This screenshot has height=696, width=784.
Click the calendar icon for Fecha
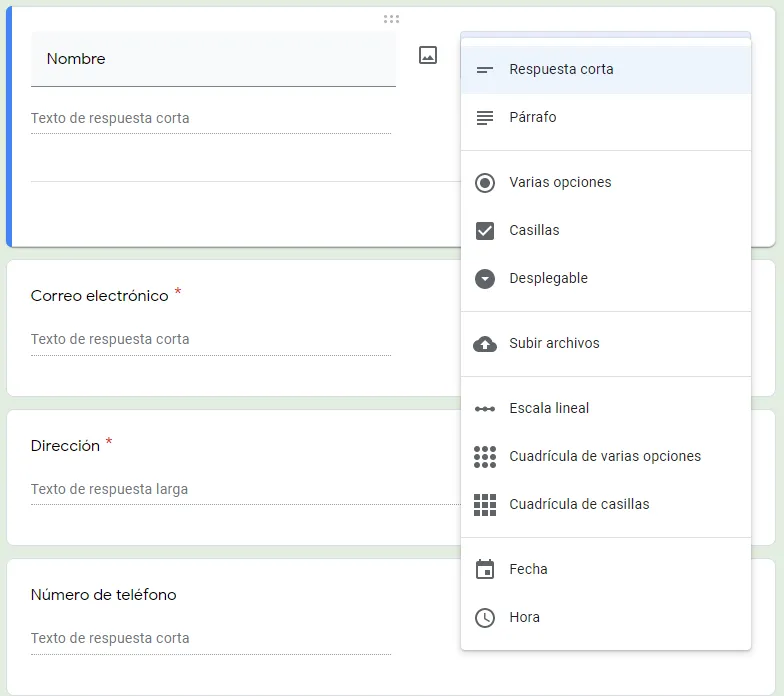tap(484, 569)
